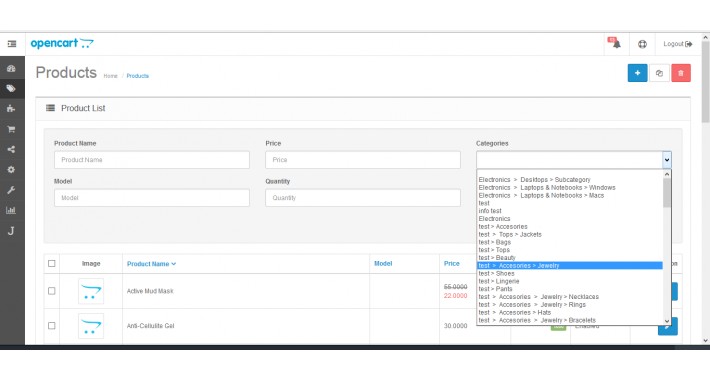
Task: Select 'test > Shoes' category option
Action: tap(496, 274)
